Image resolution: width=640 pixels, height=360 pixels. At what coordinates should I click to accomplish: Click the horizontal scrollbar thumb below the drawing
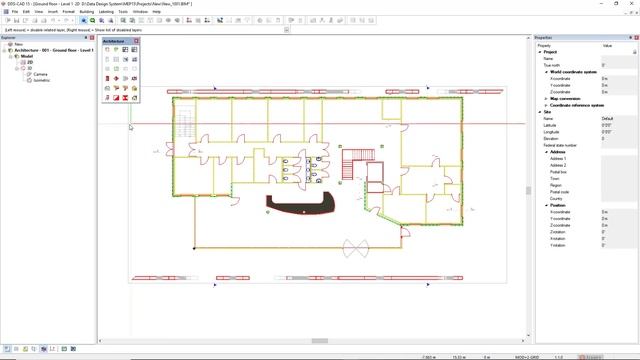320,341
